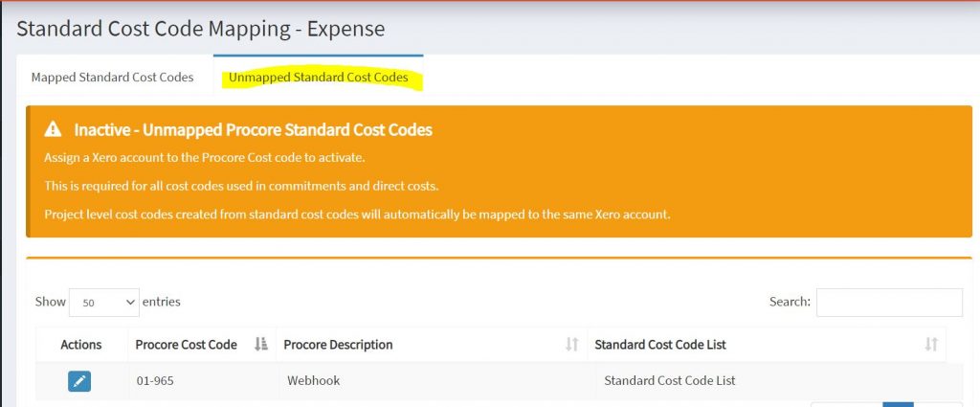The height and width of the screenshot is (407, 980).
Task: Click the 'Assign a Xero account' banner text
Action: pyautogui.click(x=205, y=157)
